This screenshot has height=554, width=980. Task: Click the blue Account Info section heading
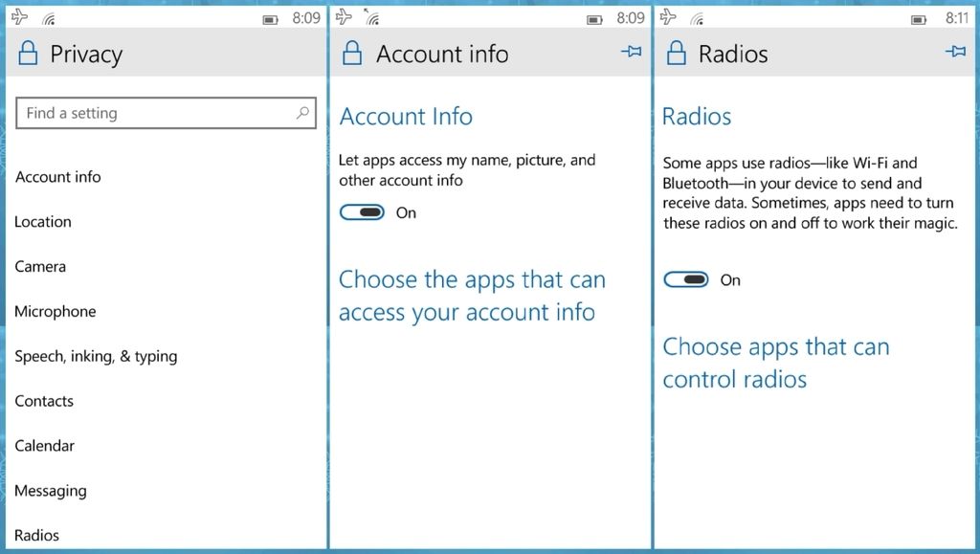pyautogui.click(x=406, y=116)
